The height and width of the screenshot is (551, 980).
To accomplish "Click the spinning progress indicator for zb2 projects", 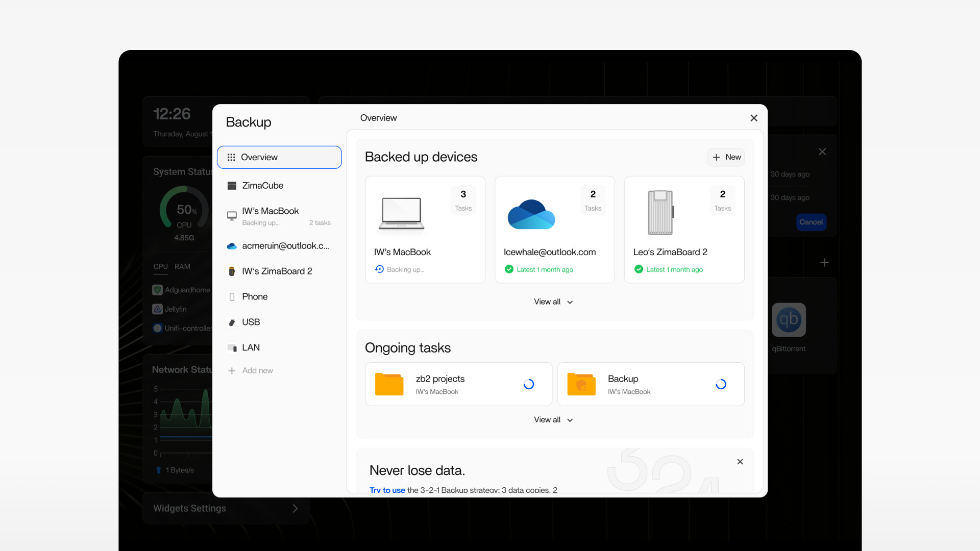I will [529, 384].
